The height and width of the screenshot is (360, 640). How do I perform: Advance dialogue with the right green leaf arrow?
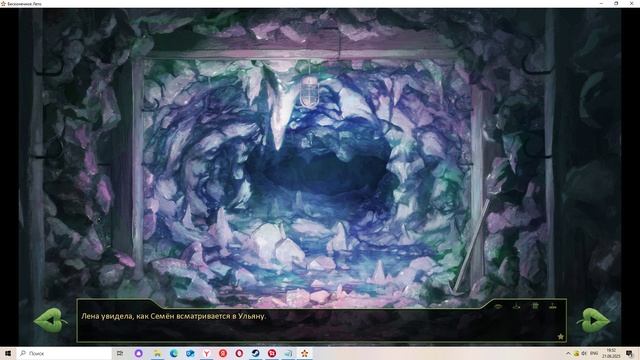pos(594,320)
